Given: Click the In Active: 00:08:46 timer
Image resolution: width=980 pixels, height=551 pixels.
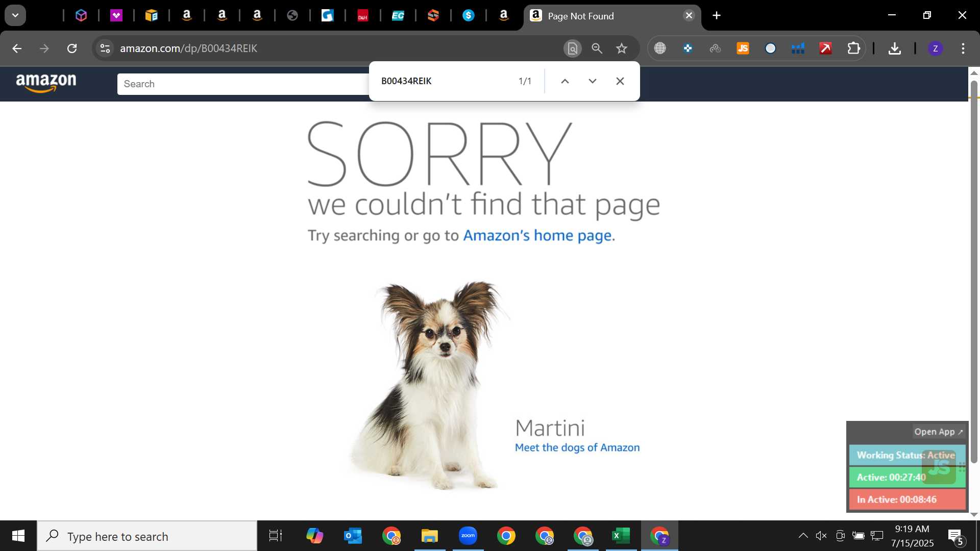Looking at the screenshot, I should point(907,499).
